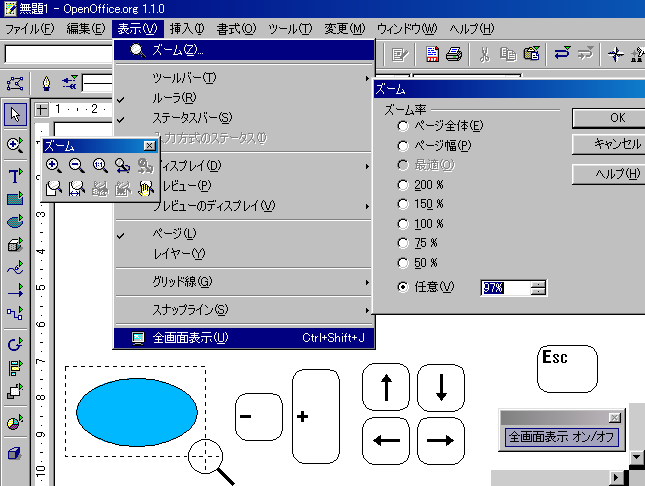645x486 pixels.
Task: Choose the 200 % zoom option
Action: pyautogui.click(x=403, y=185)
